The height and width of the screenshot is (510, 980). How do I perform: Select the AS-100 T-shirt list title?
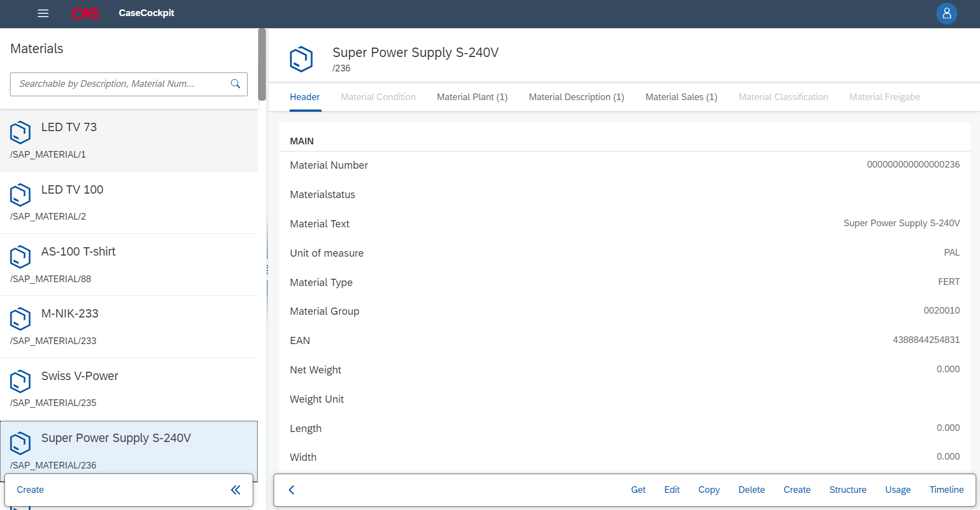[78, 252]
